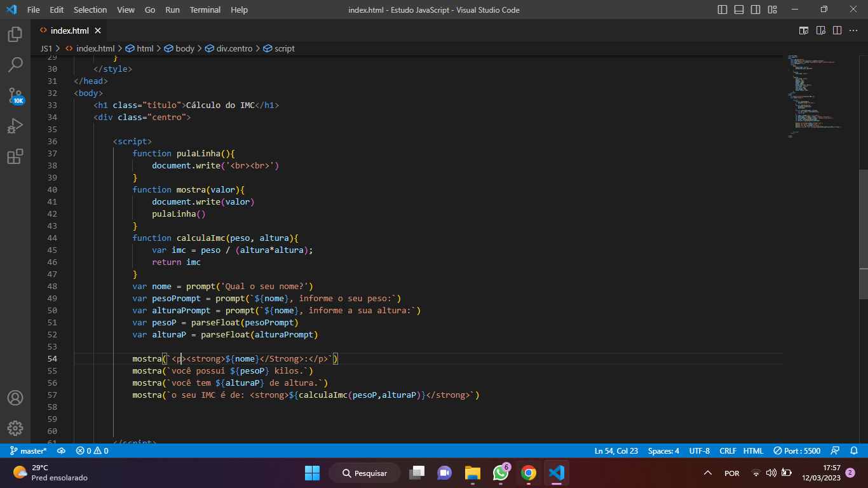This screenshot has width=868, height=488.
Task: Change indentation via Spaces: 4
Action: coord(663,451)
